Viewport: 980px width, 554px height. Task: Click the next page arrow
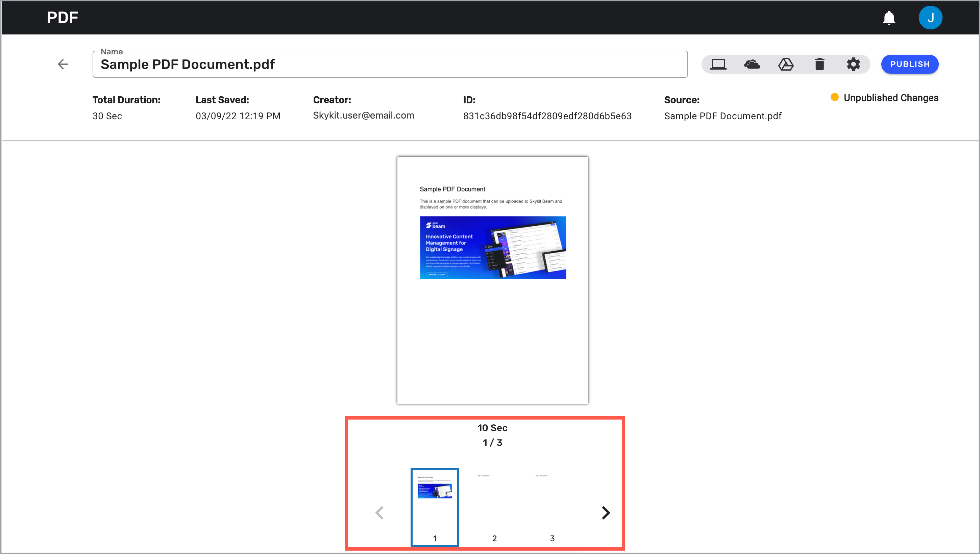pyautogui.click(x=605, y=513)
